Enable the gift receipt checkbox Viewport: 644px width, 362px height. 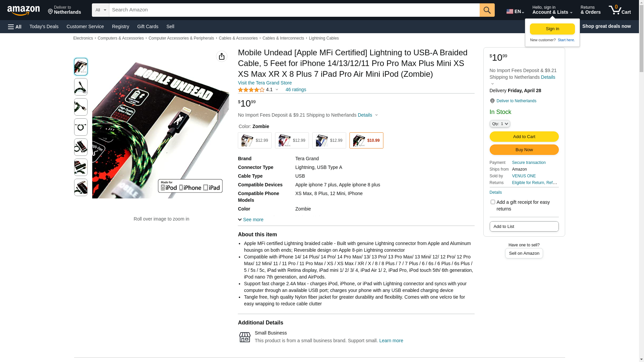[493, 202]
